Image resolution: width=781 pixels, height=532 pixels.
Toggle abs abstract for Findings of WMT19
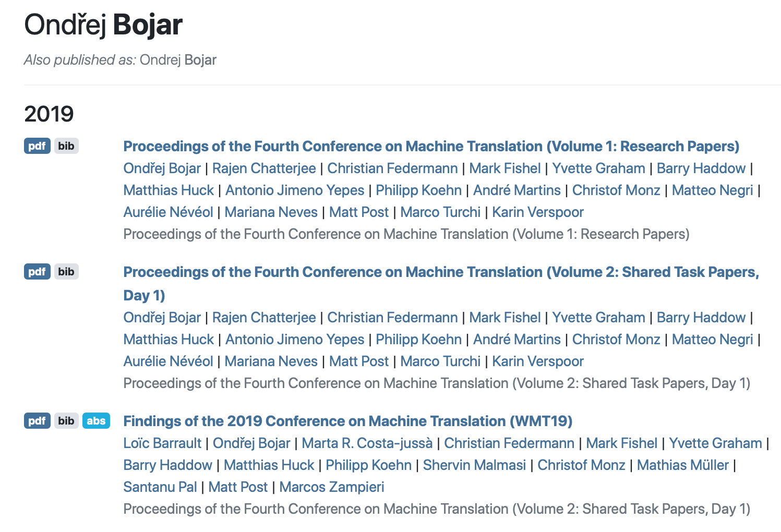[96, 421]
